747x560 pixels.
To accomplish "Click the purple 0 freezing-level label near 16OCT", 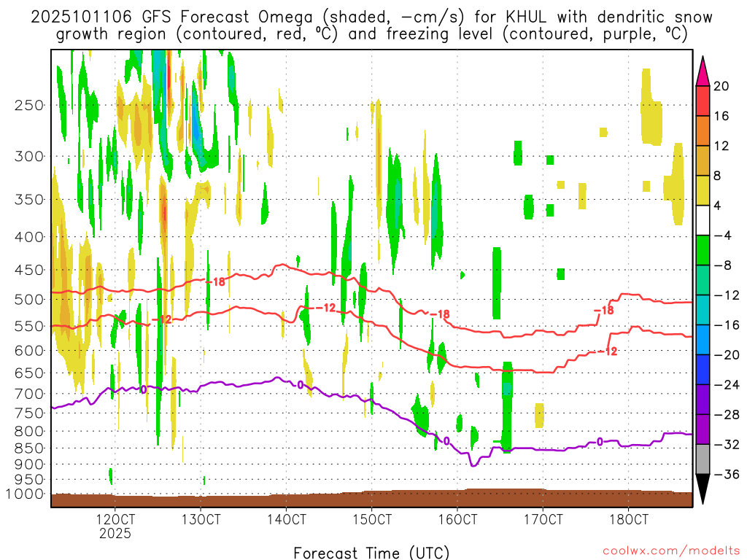I will tap(446, 441).
